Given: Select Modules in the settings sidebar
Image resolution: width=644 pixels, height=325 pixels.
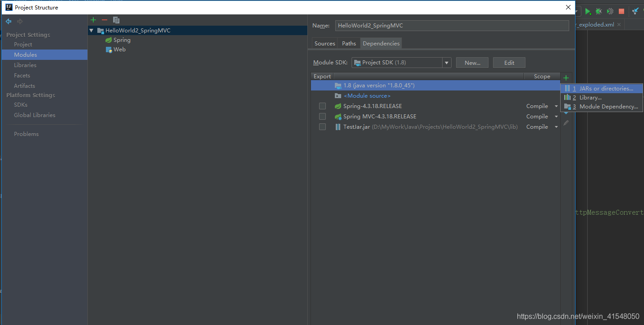Looking at the screenshot, I should point(45,54).
